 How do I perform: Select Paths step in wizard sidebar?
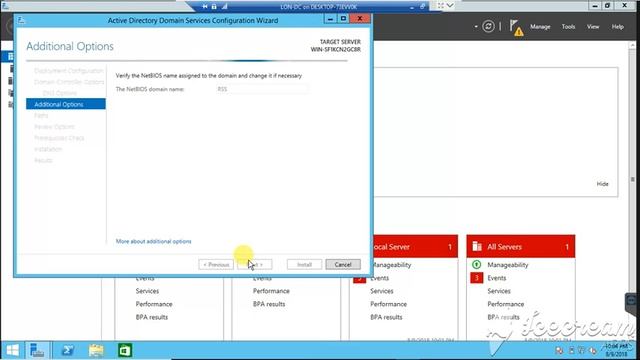[41, 116]
